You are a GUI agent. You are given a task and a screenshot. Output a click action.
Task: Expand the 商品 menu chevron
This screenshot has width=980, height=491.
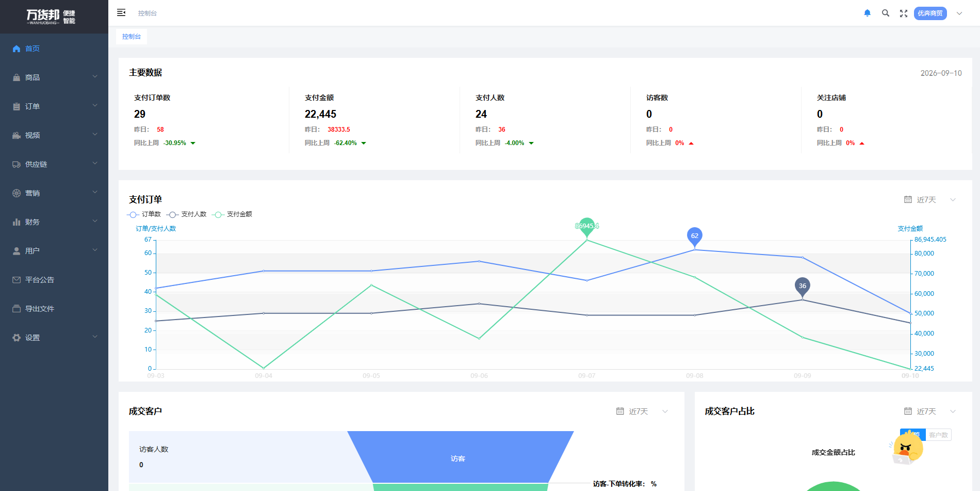click(95, 77)
